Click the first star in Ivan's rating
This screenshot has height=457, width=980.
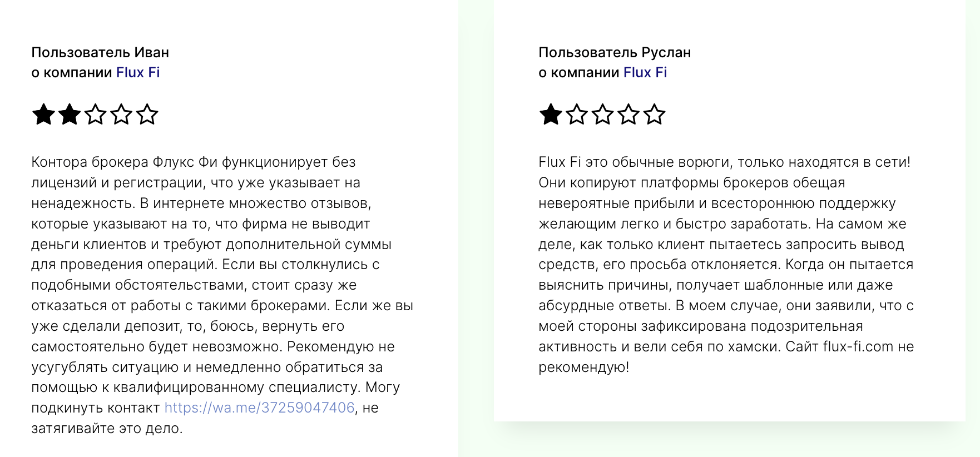(x=43, y=115)
